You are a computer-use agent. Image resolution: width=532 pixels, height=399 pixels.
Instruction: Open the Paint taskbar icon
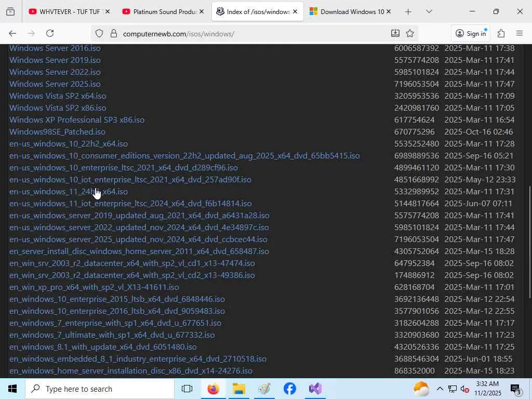coord(264,389)
